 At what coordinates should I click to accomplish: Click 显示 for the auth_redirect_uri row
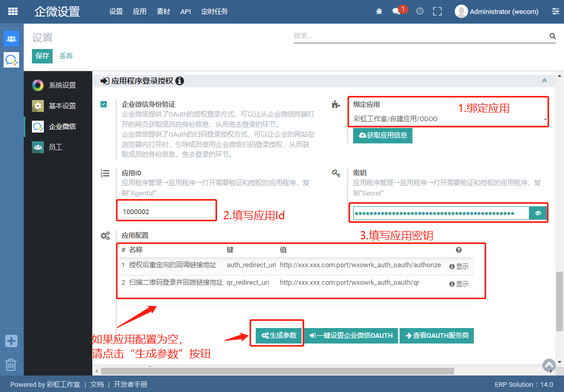pos(459,267)
